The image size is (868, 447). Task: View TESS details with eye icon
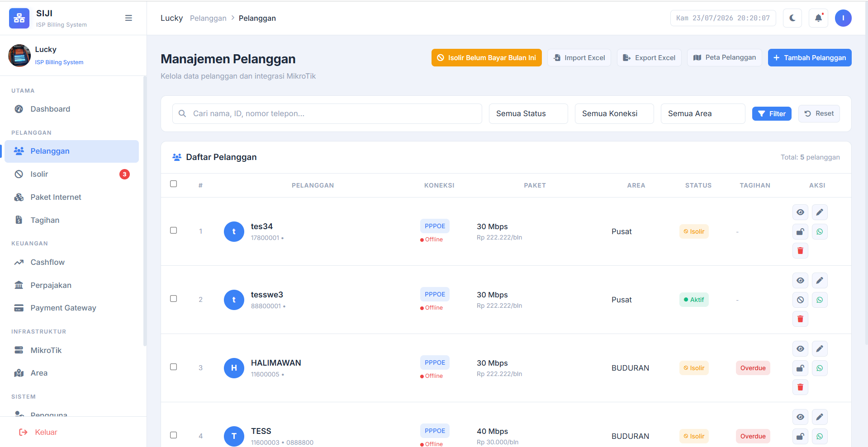pos(800,417)
